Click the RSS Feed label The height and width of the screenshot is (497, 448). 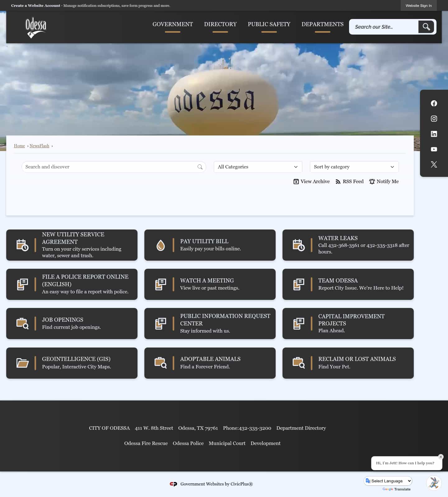[353, 182]
